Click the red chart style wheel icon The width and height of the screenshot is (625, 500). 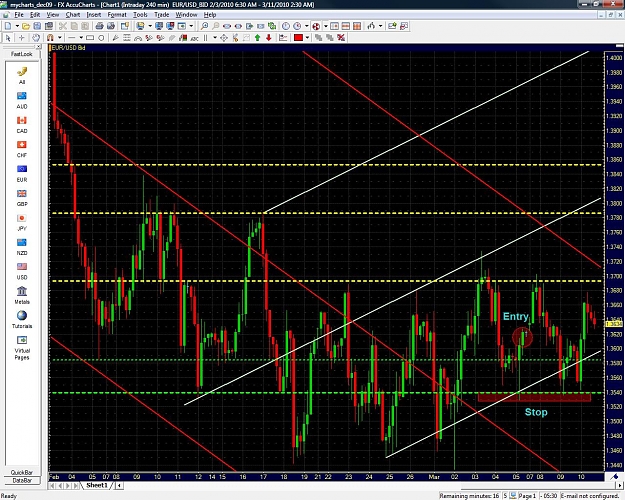pos(316,26)
